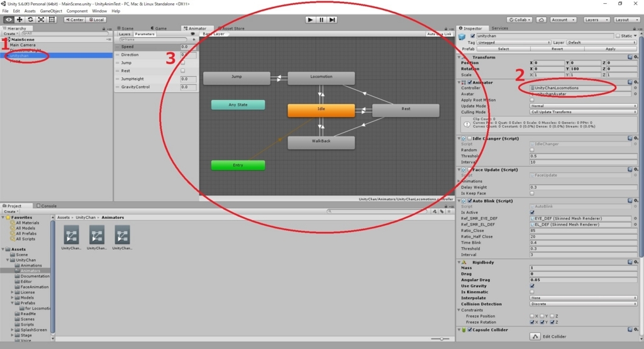Select the Scale tool in toolbar

(x=41, y=19)
